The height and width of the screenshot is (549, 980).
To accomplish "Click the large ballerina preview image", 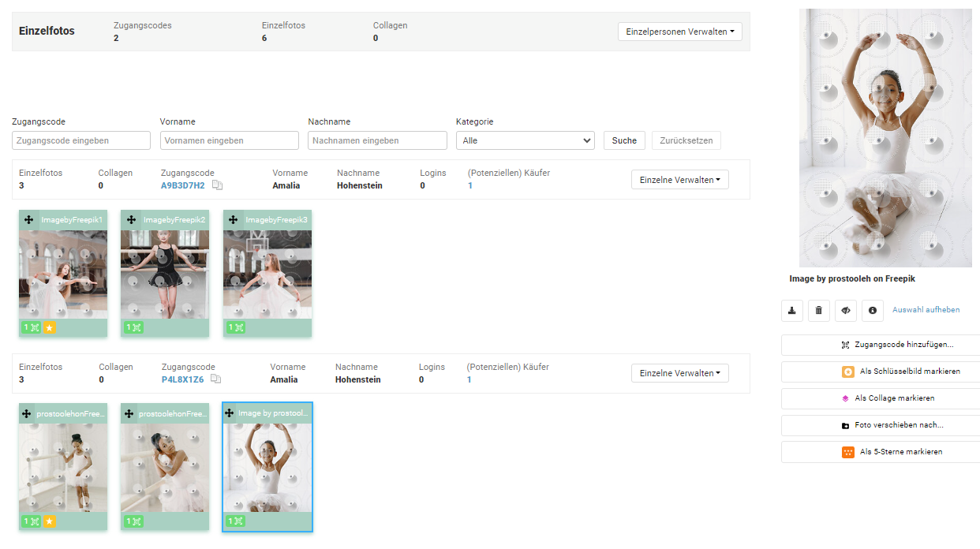I will click(x=885, y=138).
